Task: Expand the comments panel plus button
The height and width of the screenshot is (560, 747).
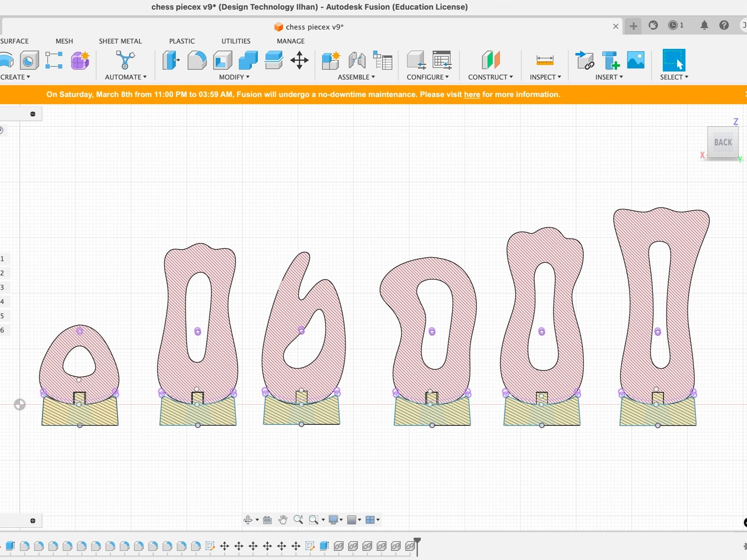Action: 33,520
